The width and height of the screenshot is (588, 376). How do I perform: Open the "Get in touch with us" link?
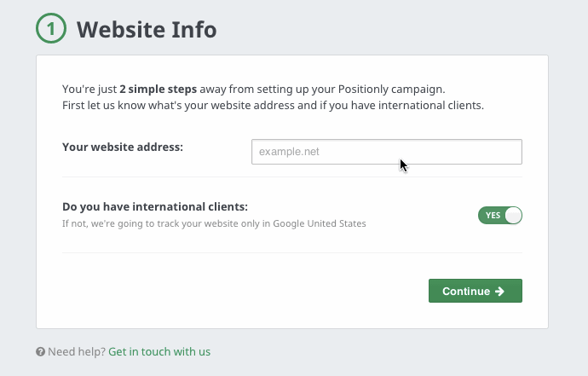point(159,351)
